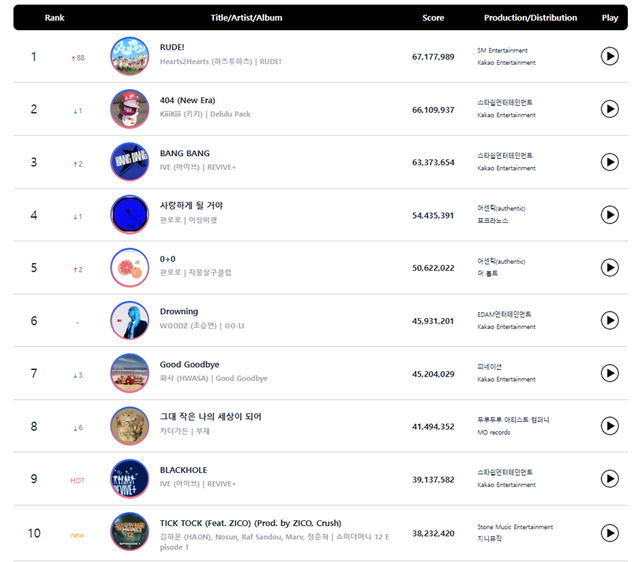Viewport: 640px width, 562px height.
Task: Click the Rank column header
Action: click(x=54, y=18)
